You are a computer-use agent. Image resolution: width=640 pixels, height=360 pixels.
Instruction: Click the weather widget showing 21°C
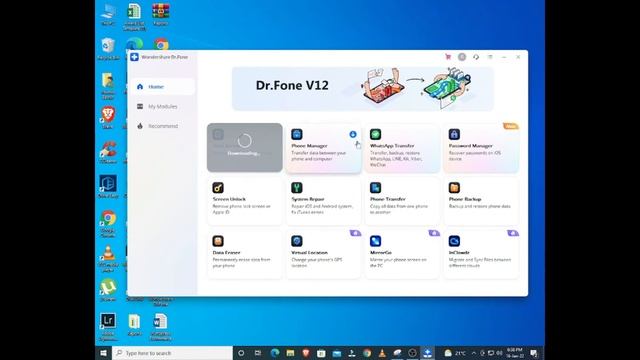(x=455, y=353)
